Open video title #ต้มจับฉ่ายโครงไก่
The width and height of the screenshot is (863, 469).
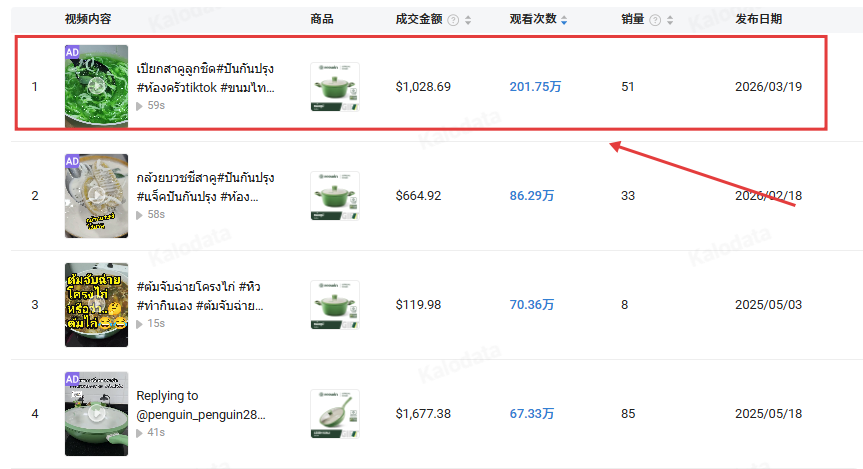pyautogui.click(x=200, y=296)
